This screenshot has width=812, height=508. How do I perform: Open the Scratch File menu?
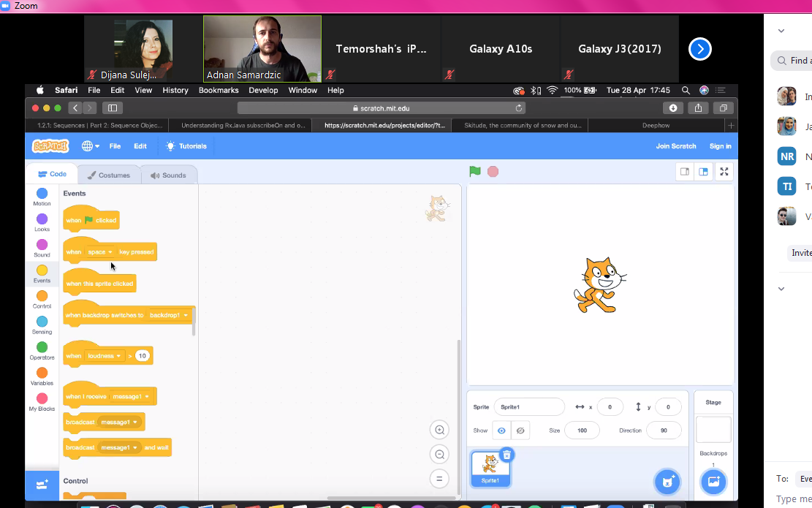[115, 146]
